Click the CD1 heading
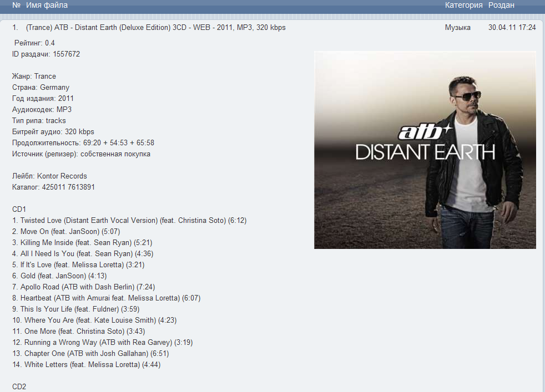This screenshot has width=545, height=392. click(19, 210)
